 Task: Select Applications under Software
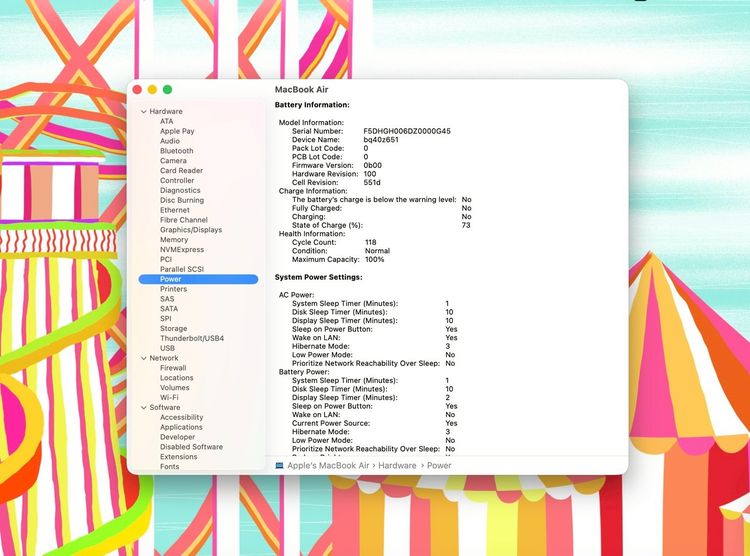click(181, 427)
